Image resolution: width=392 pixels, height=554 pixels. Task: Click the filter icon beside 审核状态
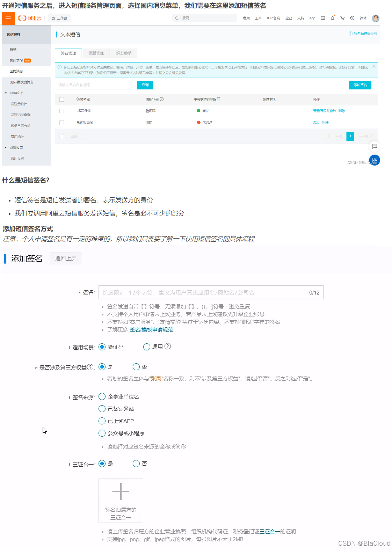click(219, 100)
